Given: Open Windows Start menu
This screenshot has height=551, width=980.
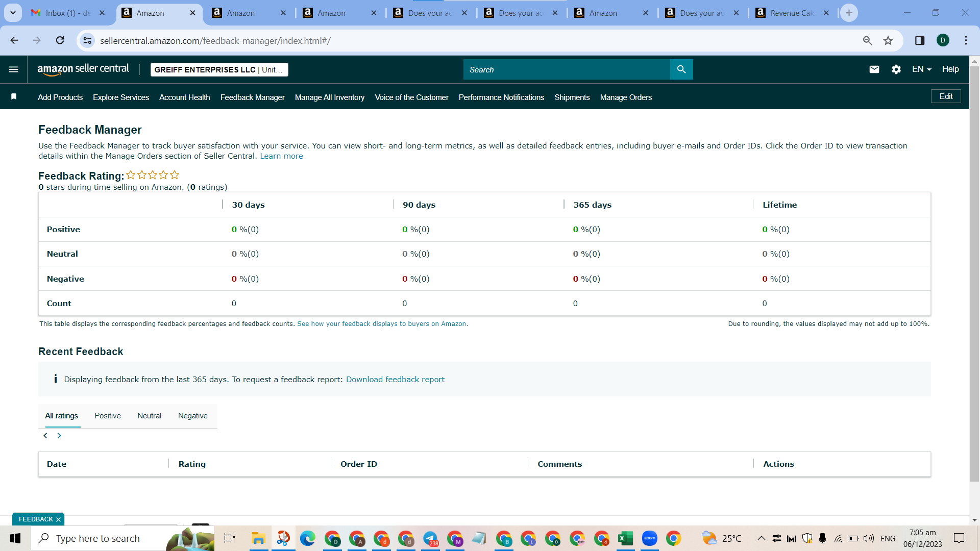Looking at the screenshot, I should [15, 538].
